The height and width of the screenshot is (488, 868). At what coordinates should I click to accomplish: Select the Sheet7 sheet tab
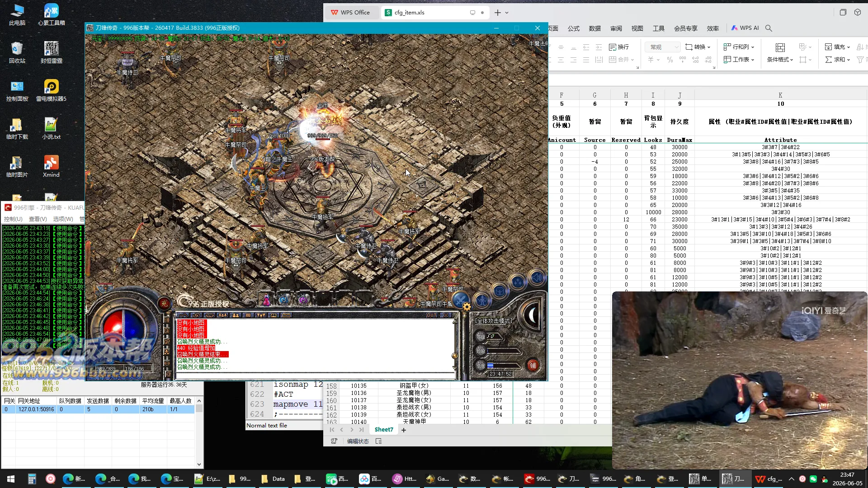(x=384, y=430)
